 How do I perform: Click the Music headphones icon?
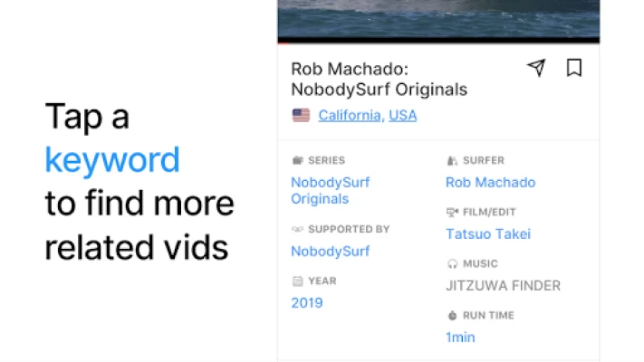452,264
